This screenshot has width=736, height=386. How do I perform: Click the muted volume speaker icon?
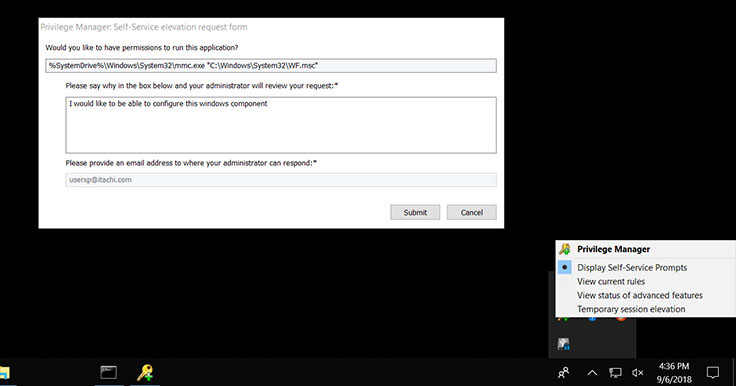[637, 373]
